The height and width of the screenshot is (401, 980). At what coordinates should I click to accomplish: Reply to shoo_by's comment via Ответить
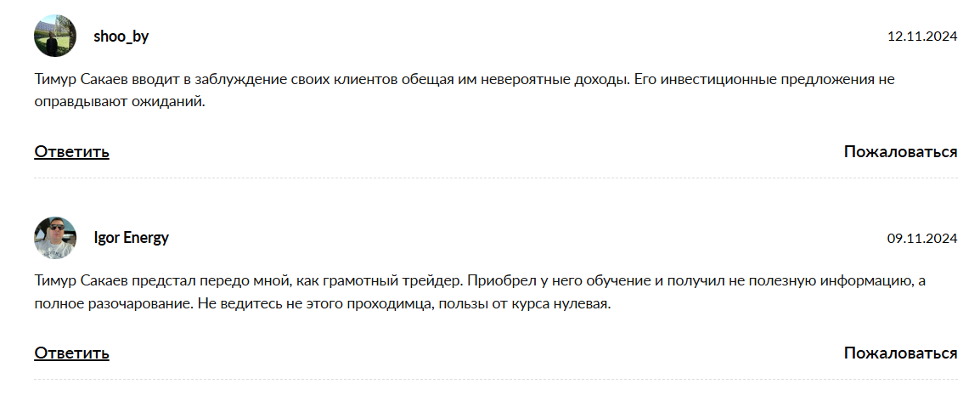pyautogui.click(x=71, y=152)
